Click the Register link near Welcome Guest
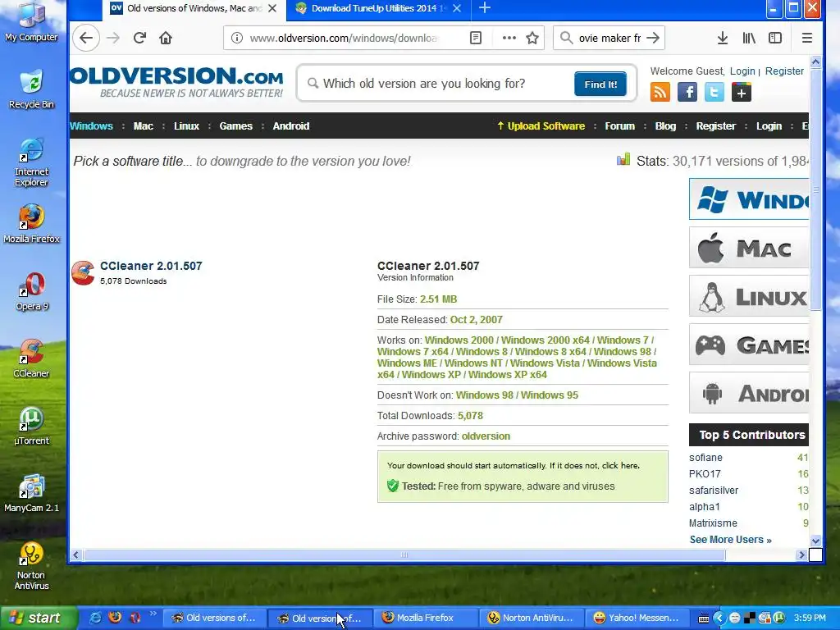The height and width of the screenshot is (630, 840). coord(784,71)
